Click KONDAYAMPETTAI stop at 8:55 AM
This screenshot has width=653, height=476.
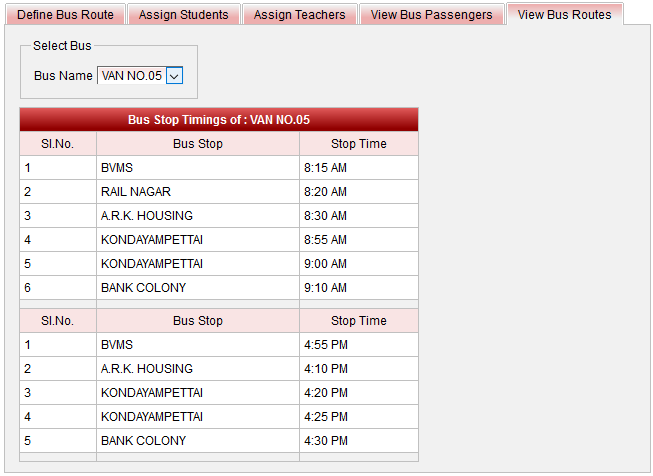coord(152,240)
